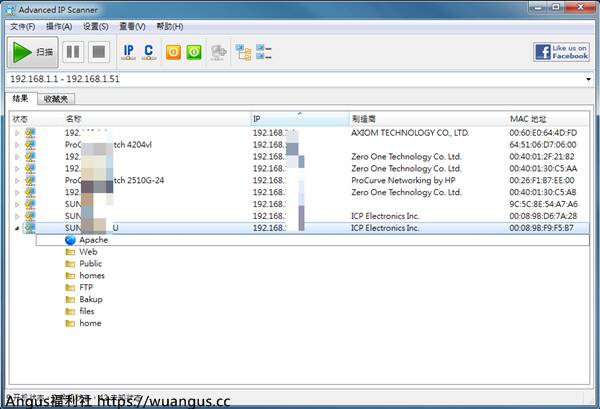The height and width of the screenshot is (409, 600).
Task: Open the 文件(F) menu
Action: pos(23,26)
